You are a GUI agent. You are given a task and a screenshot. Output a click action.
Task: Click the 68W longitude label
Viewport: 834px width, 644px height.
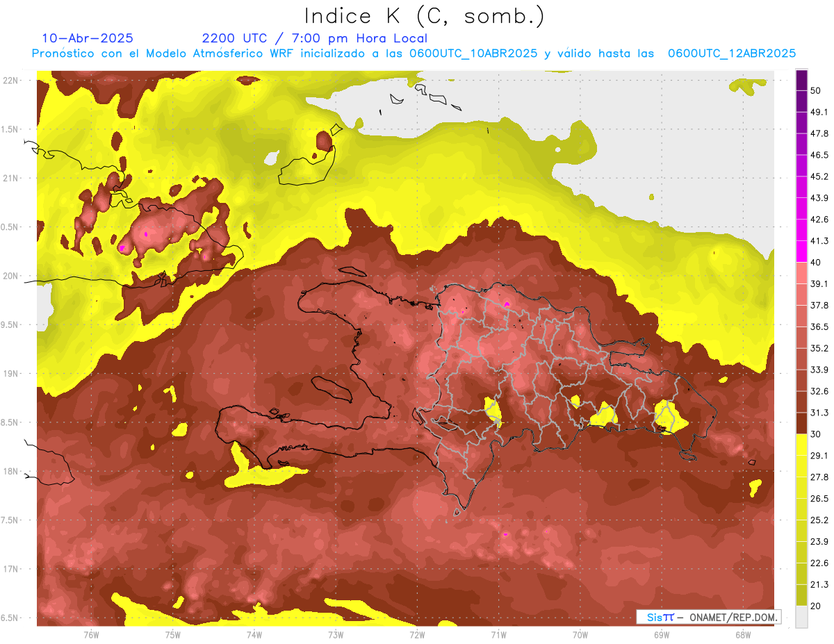[x=743, y=634]
